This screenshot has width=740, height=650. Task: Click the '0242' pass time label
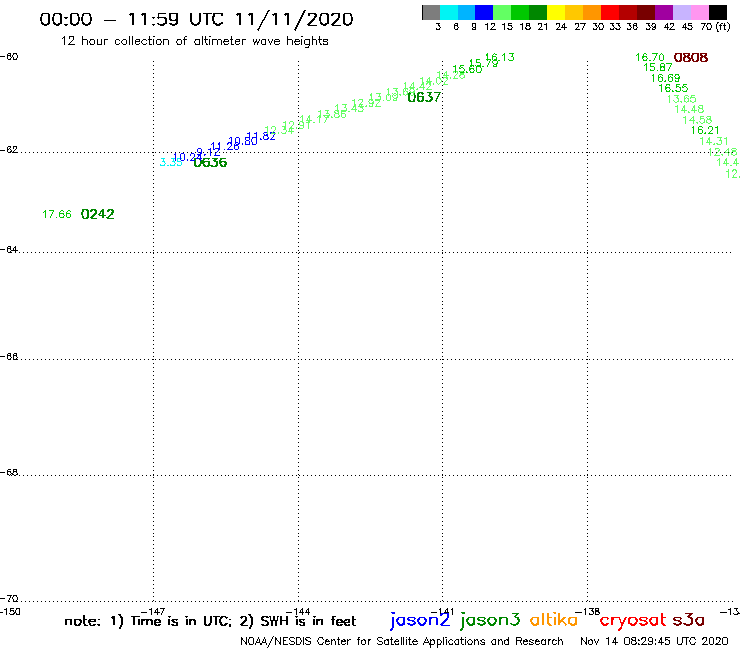click(98, 214)
